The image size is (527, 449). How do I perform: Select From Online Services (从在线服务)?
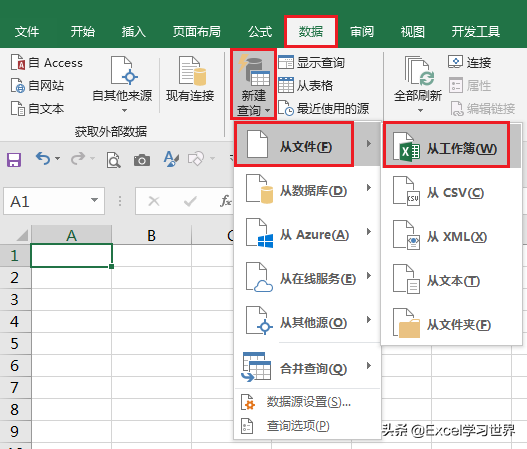tap(307, 278)
